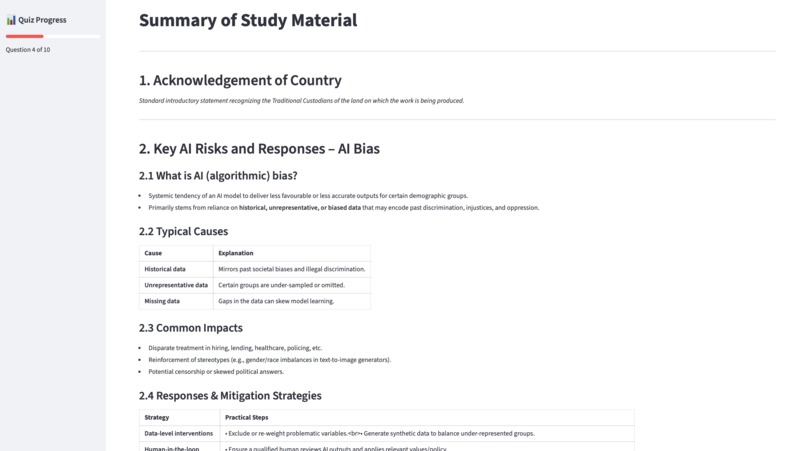Click the red quiz progress bar
This screenshot has height=451, width=806.
[x=25, y=36]
